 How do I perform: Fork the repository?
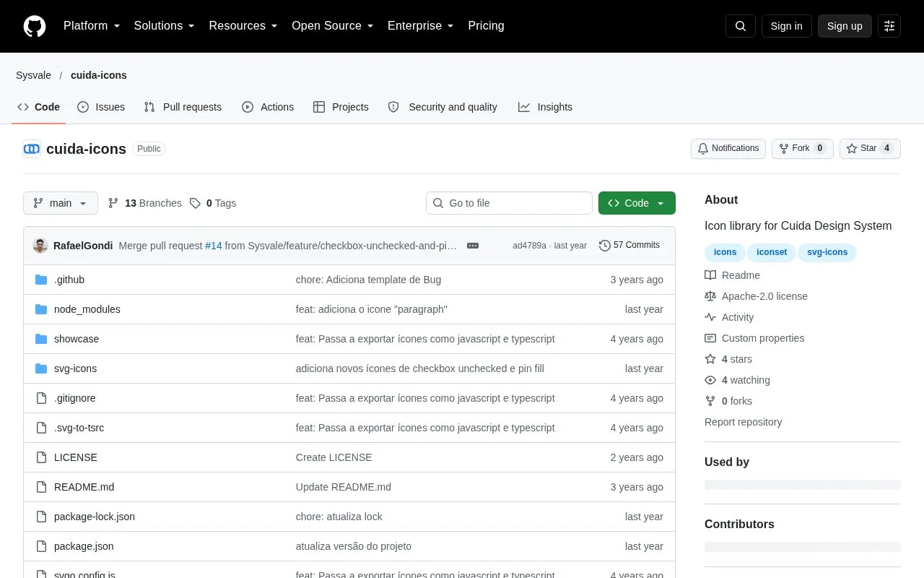coord(803,149)
